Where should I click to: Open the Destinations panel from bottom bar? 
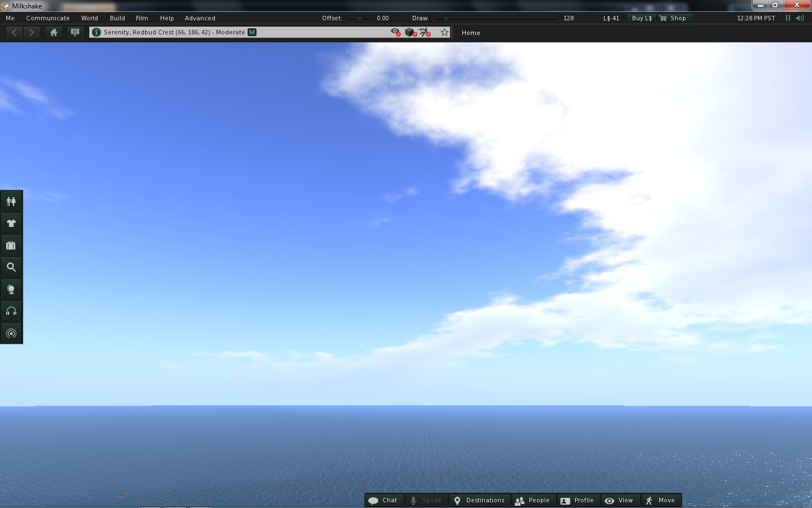tap(479, 501)
